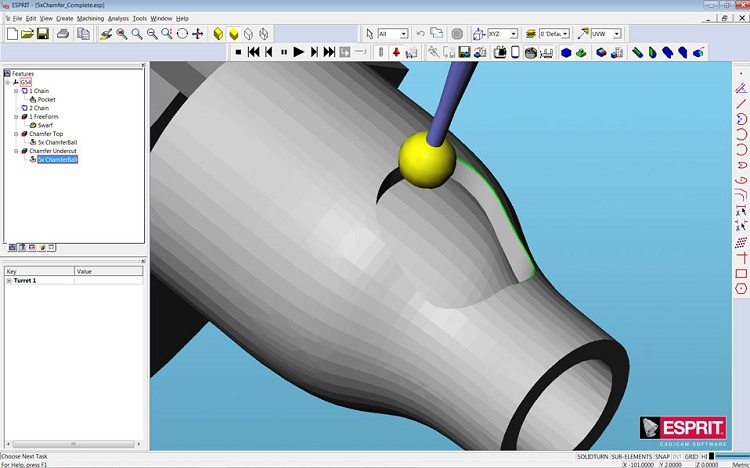Click the Open folder icon
Viewport: 750px width, 468px height.
coord(27,34)
